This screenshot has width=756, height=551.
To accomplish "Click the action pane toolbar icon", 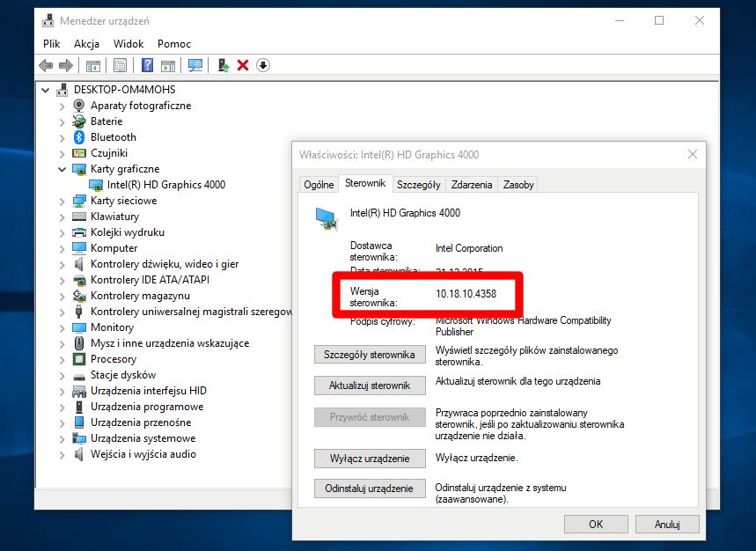I will 168,65.
